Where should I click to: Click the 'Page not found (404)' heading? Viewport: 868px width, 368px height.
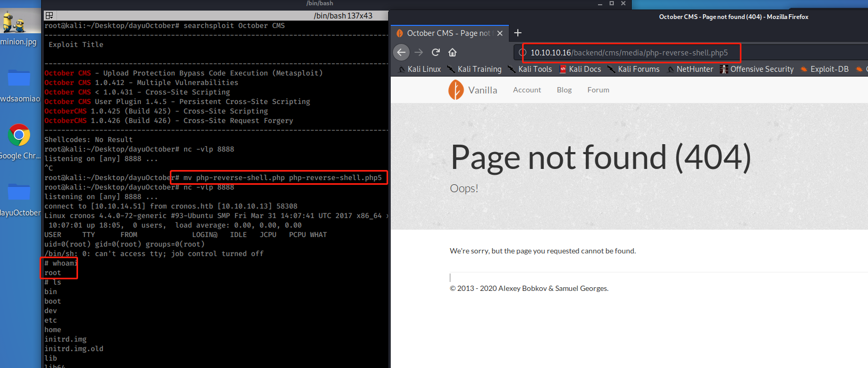[601, 157]
